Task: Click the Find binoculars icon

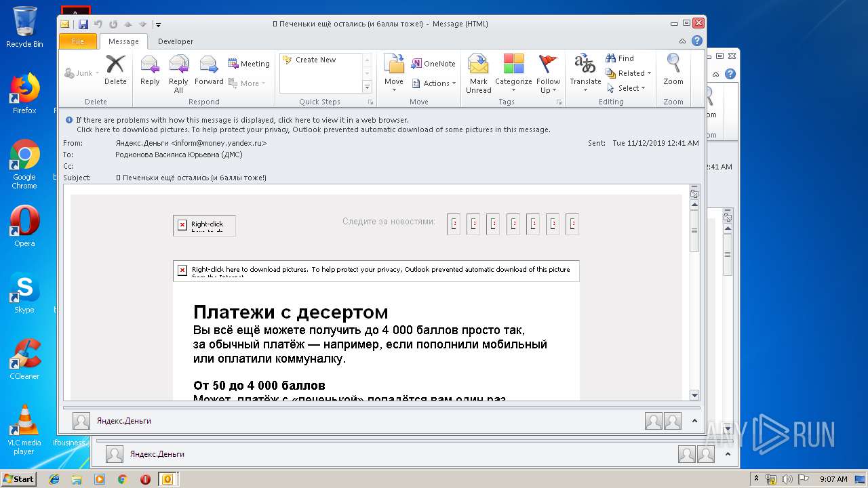Action: pos(620,58)
